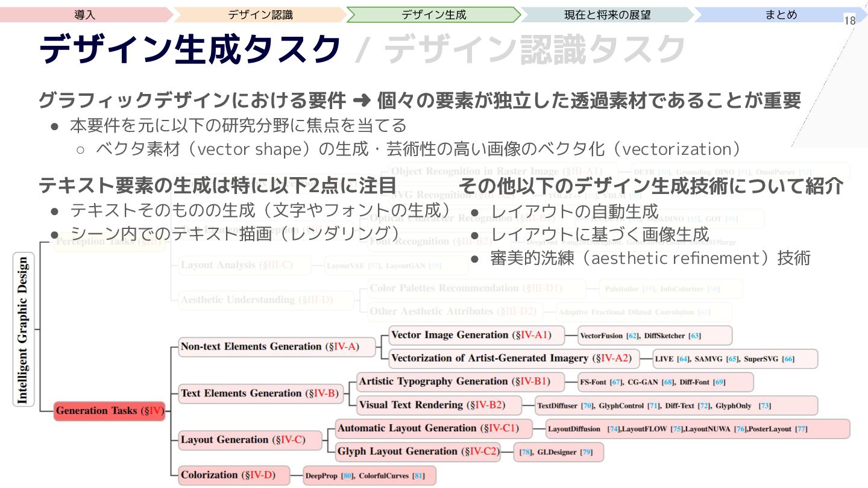Click faded Color Palettes Recommendation (§III-D1) node
The image size is (868, 488).
point(477,289)
